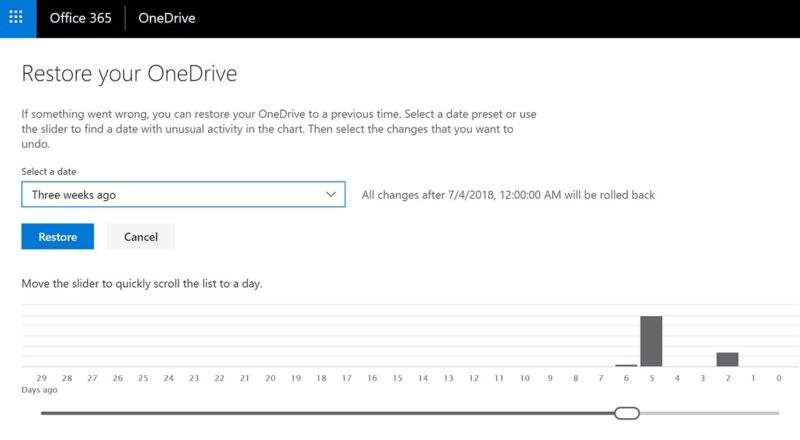Click the filled slider track left of handle
800x440 pixels.
pyautogui.click(x=328, y=413)
